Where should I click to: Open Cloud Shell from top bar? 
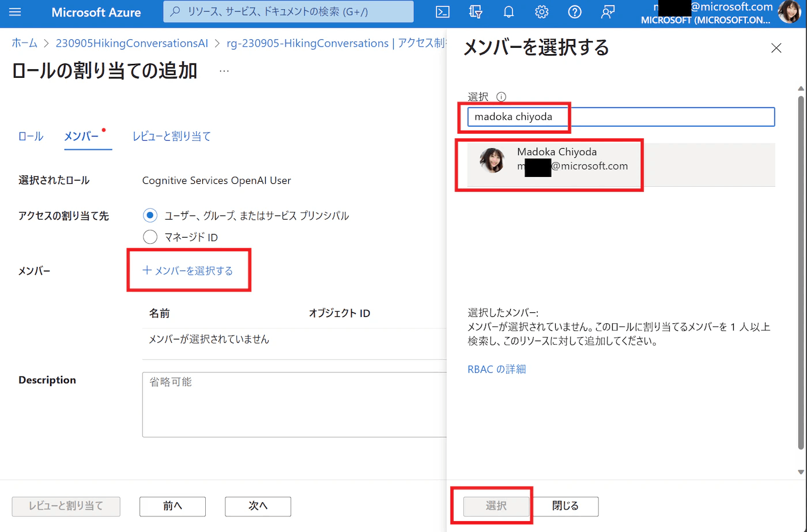(443, 12)
